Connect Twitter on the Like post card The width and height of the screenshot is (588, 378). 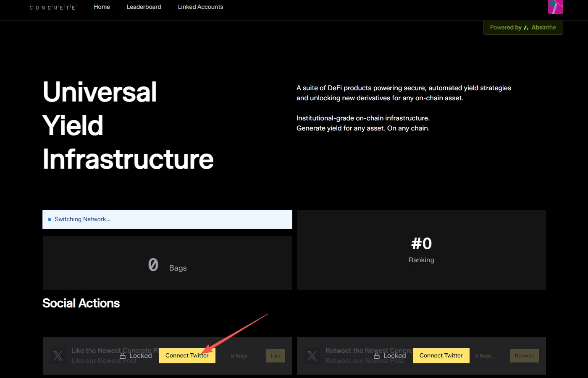[x=187, y=356]
